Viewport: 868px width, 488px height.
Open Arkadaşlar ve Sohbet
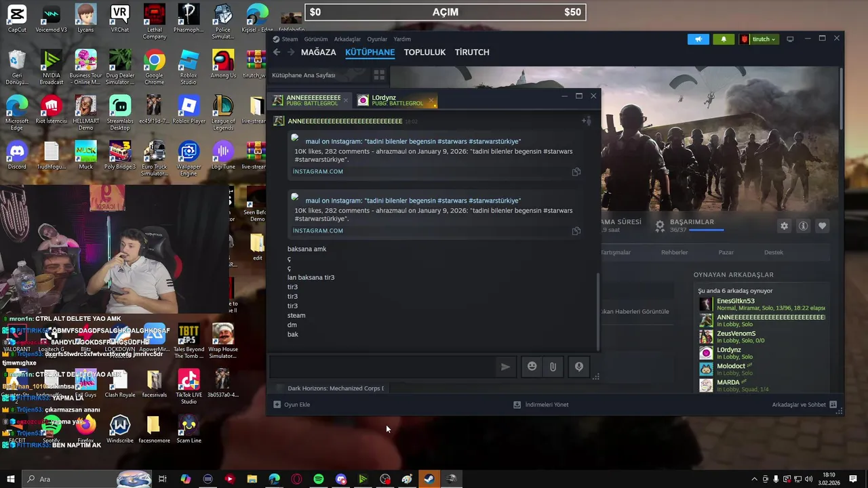pos(804,405)
